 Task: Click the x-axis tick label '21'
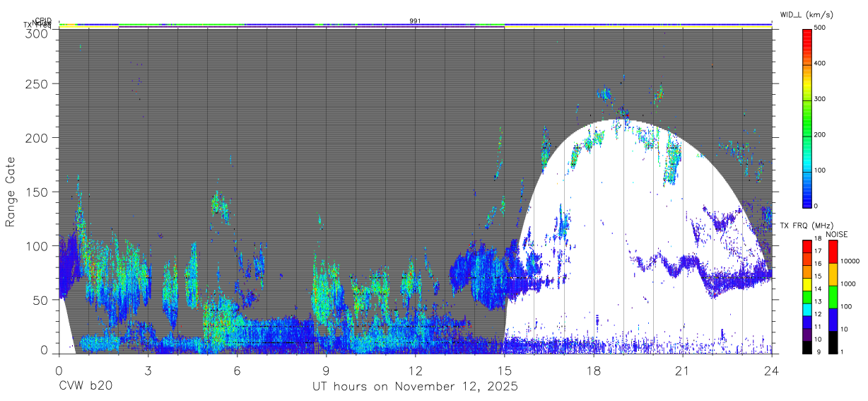(x=683, y=370)
